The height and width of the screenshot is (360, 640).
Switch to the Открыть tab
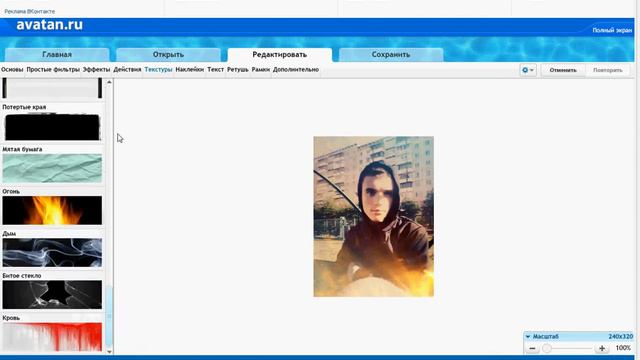168,55
